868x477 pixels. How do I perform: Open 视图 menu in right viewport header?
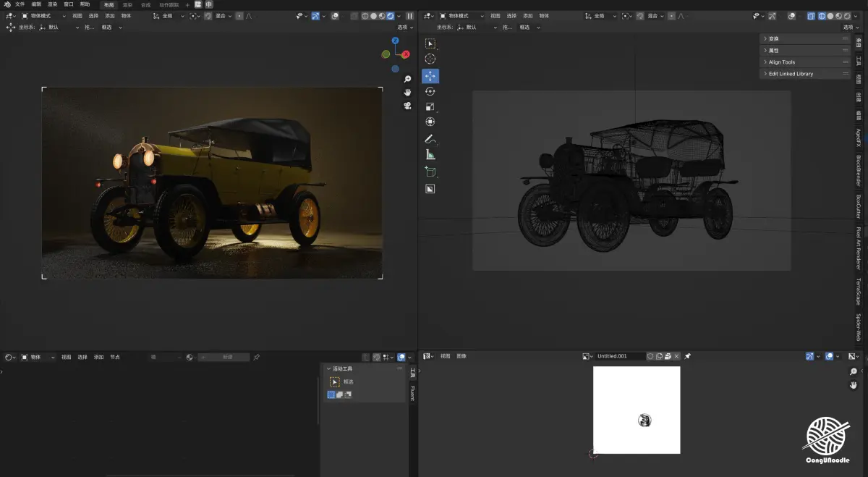coord(495,15)
